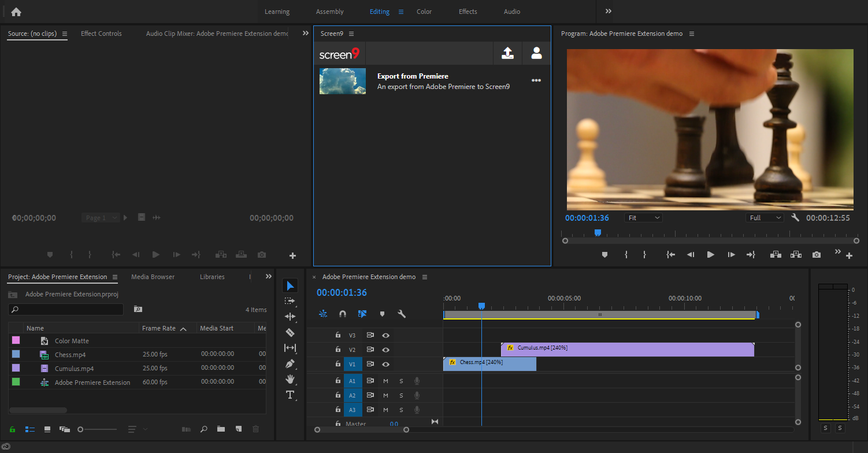Step forward one frame in Program Monitor

[x=731, y=255]
